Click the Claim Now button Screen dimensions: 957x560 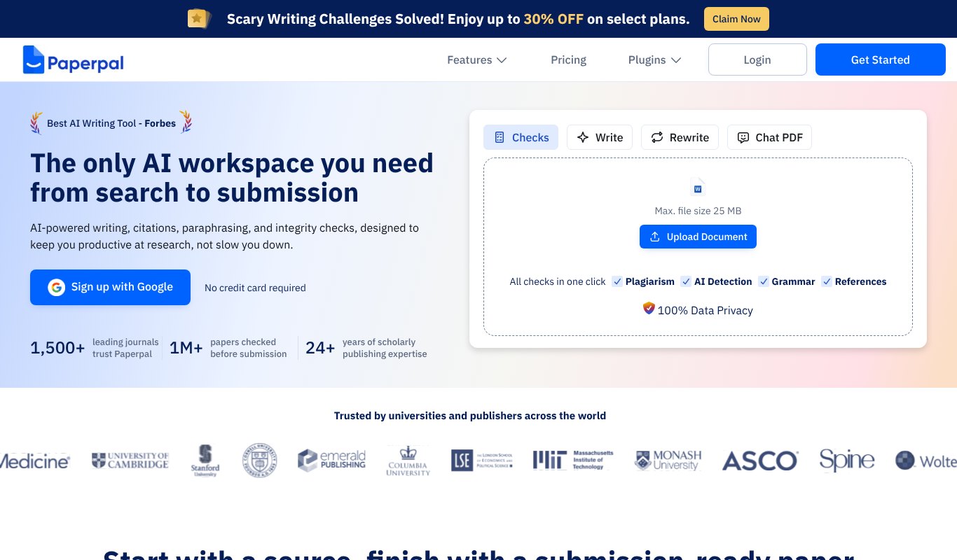pos(736,19)
